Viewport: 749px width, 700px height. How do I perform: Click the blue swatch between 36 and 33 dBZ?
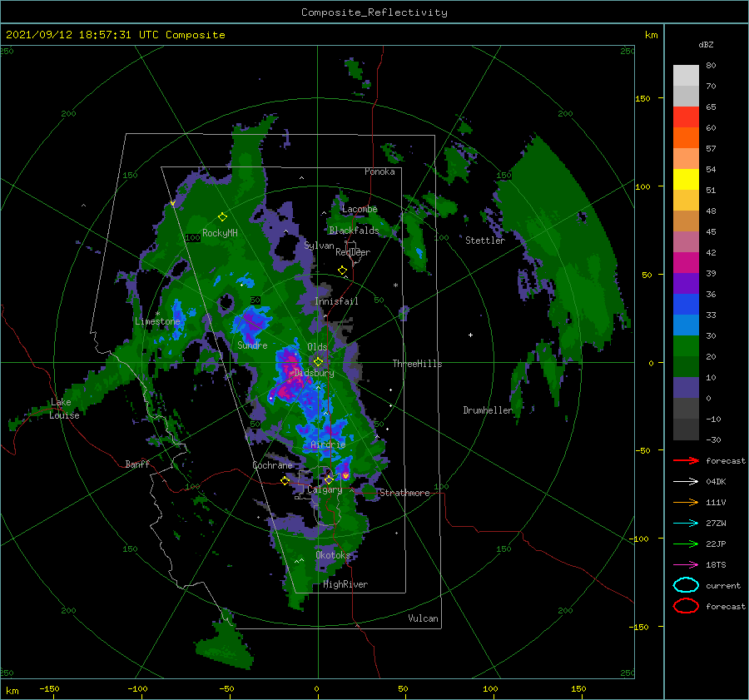[686, 305]
